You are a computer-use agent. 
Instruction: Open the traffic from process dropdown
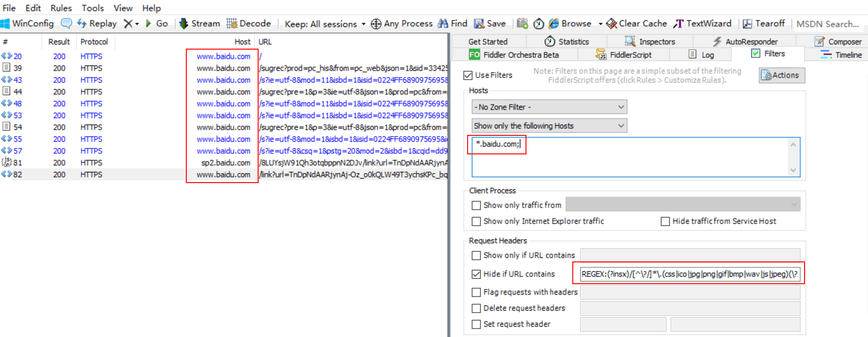coord(683,204)
